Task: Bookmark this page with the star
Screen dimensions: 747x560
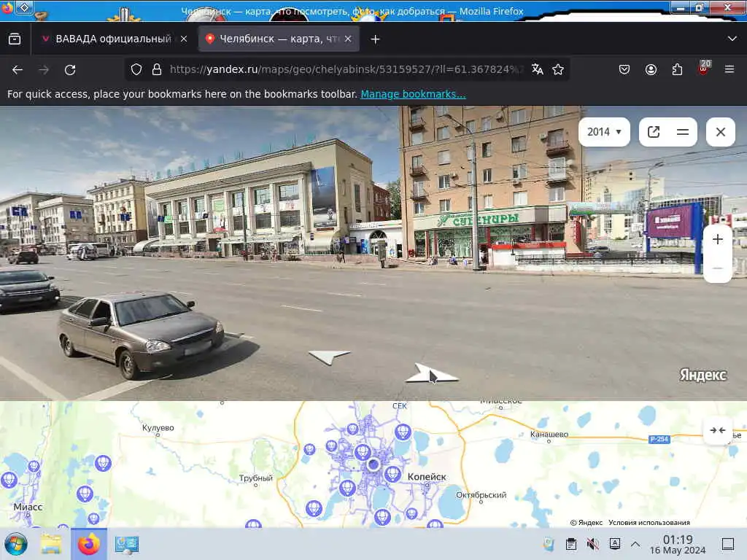Action: coord(558,69)
